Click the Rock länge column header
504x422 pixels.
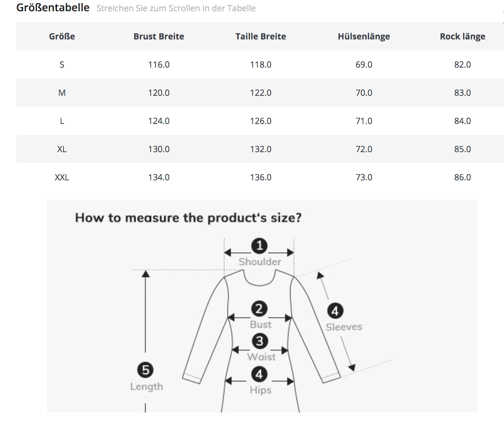pyautogui.click(x=462, y=36)
